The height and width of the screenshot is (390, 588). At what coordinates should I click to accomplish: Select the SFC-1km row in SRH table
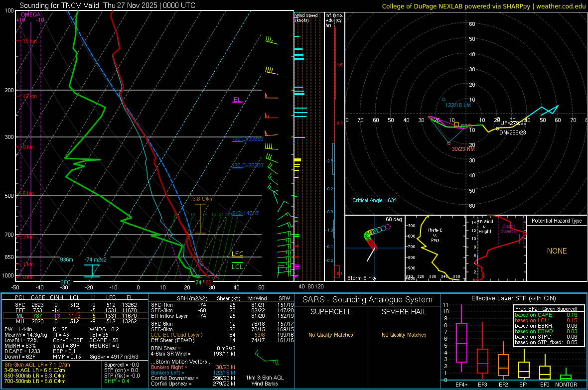pyautogui.click(x=222, y=305)
